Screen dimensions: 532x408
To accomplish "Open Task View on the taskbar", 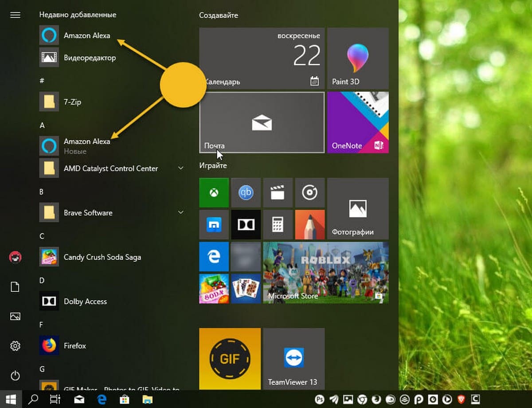I will coord(55,399).
